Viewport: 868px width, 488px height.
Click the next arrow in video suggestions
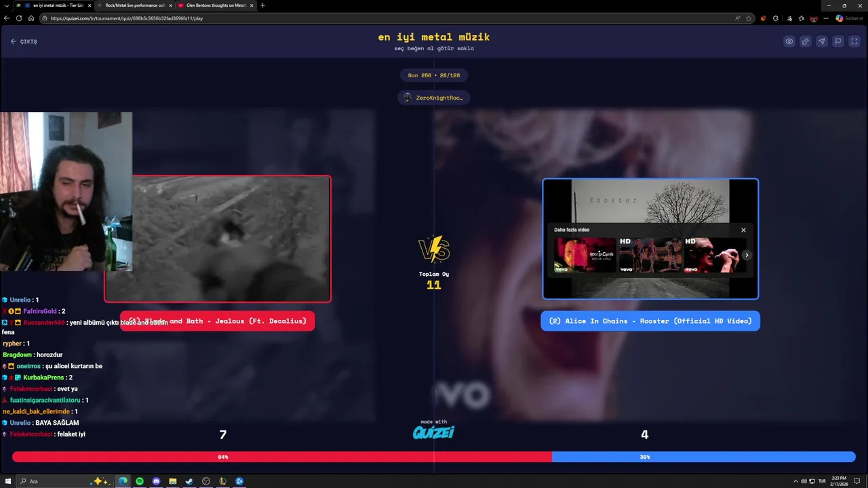(747, 255)
